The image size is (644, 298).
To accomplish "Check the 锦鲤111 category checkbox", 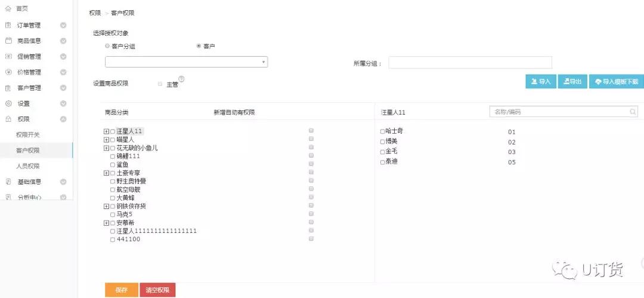I will 113,156.
